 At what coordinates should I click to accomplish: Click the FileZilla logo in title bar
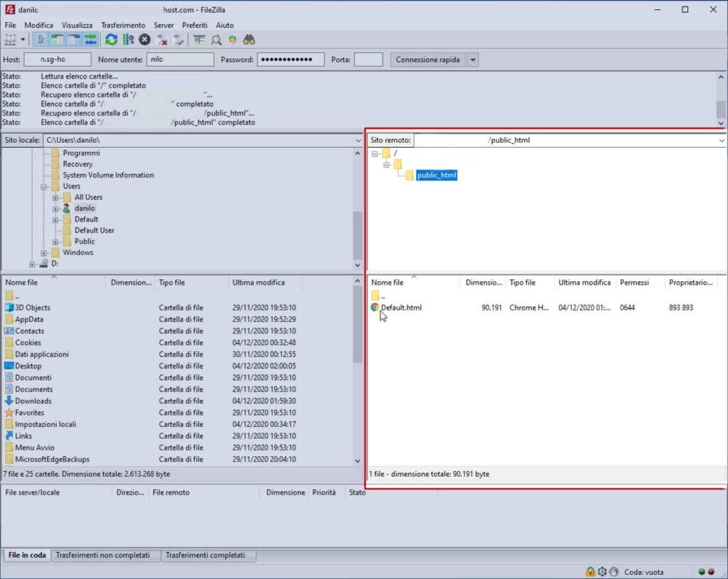(x=10, y=9)
